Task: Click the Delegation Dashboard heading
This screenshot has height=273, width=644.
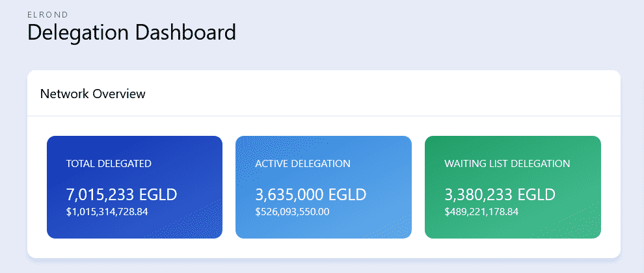Action: coord(131,32)
